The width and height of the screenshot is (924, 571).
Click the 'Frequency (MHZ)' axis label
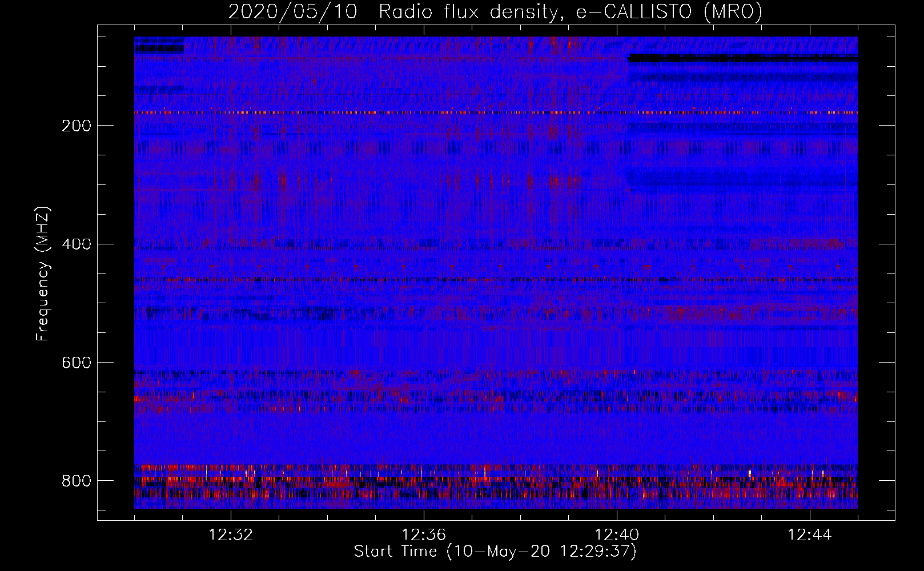click(43, 274)
